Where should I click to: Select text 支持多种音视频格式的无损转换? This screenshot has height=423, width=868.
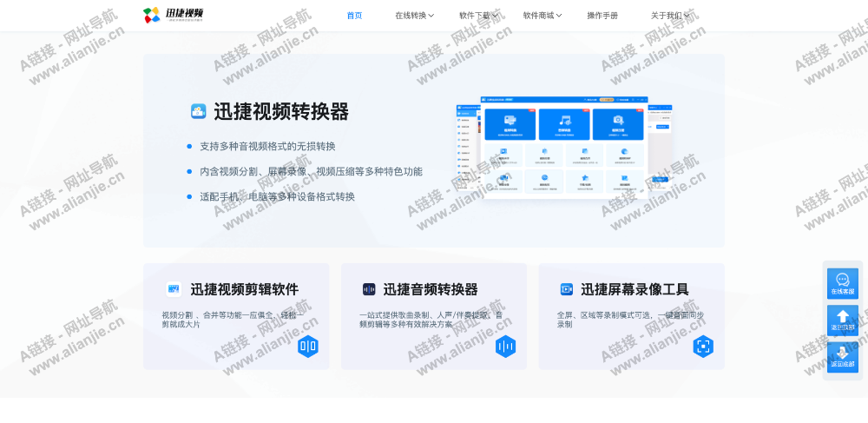coord(267,146)
